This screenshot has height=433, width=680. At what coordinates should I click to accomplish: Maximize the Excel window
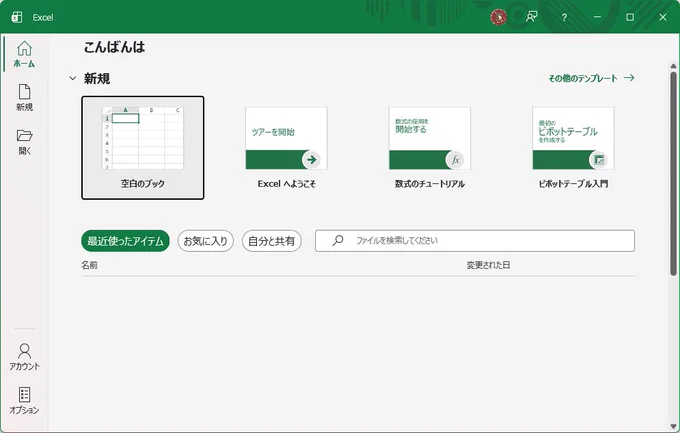pos(630,17)
